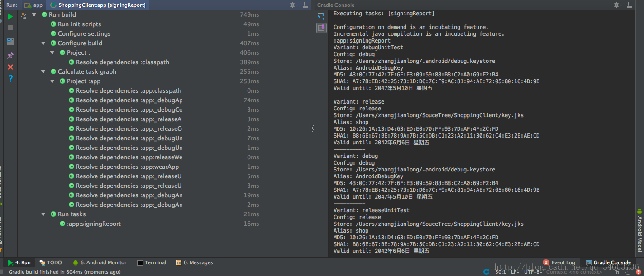Toggle tree/text view mode icon
Screen dimensions: 644x276
tap(24, 16)
